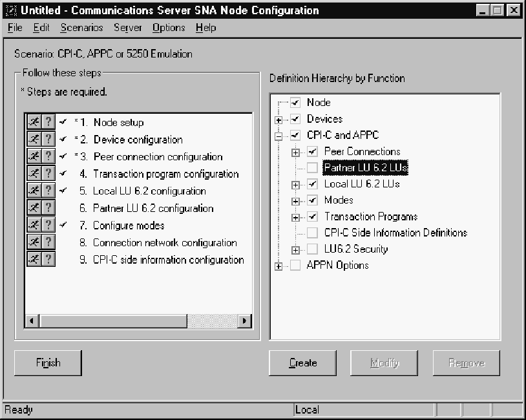Open the Help menu

point(206,28)
